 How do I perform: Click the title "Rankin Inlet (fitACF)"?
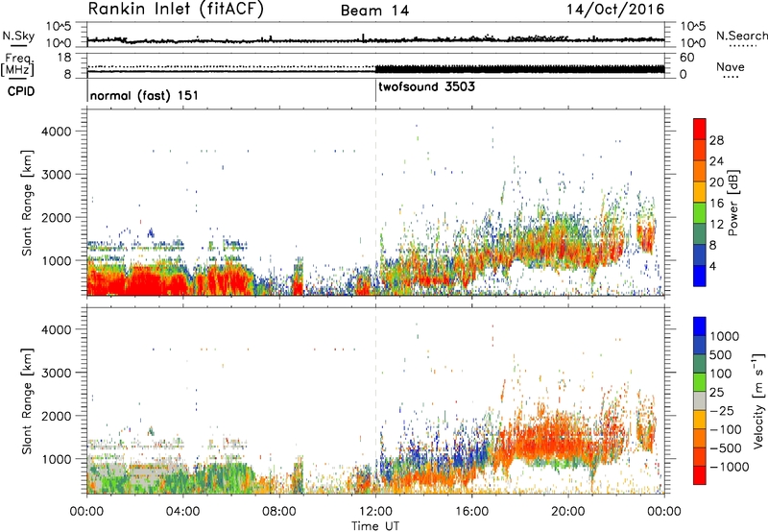pos(176,10)
